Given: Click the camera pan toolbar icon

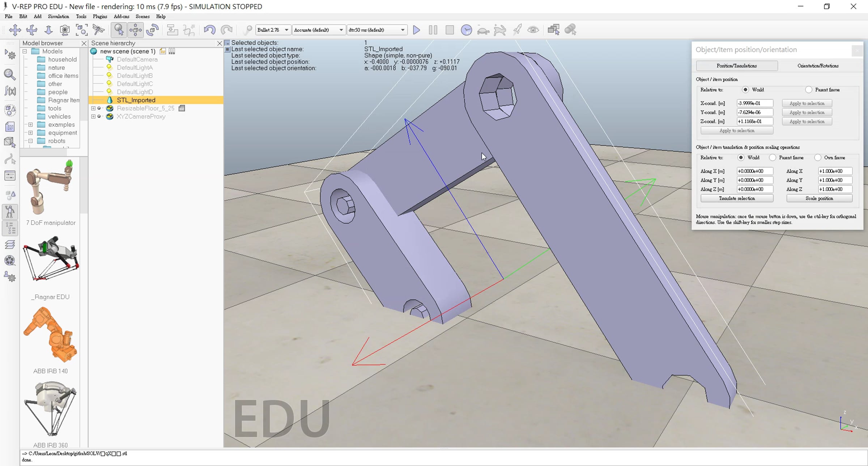Looking at the screenshot, I should pos(15,30).
